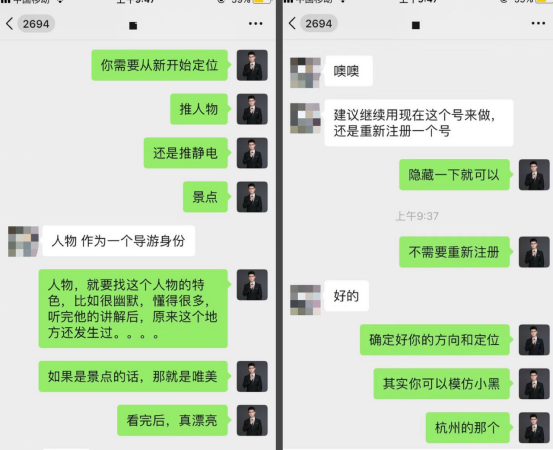Image resolution: width=553 pixels, height=450 pixels.
Task: Tap the 2694 unread badge in left chat
Action: coord(36,24)
